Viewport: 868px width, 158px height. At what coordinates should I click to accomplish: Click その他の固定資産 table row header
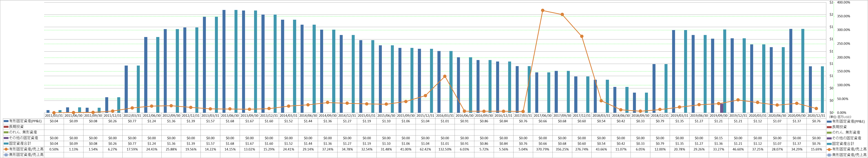tap(23, 138)
